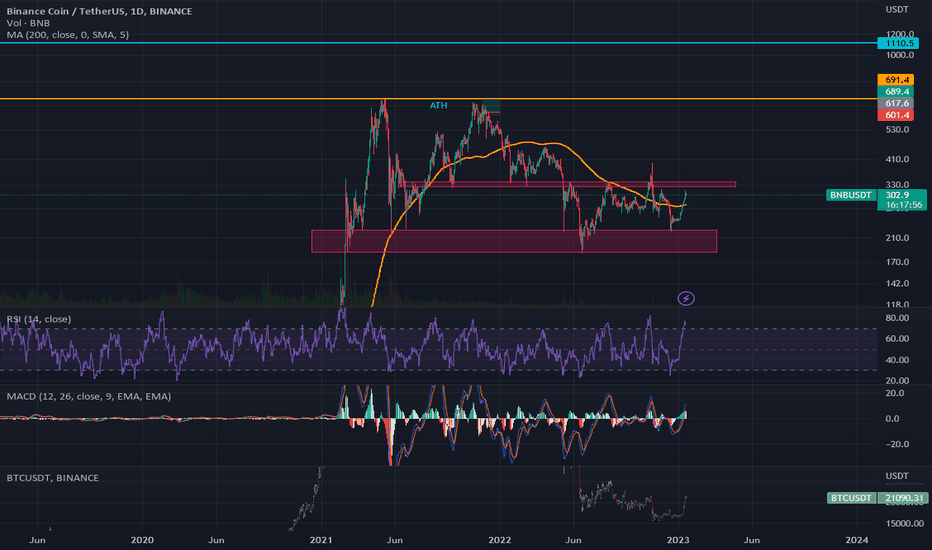Click the BNBUSDT symbol tag
This screenshot has height=550, width=932.
pyautogui.click(x=851, y=195)
